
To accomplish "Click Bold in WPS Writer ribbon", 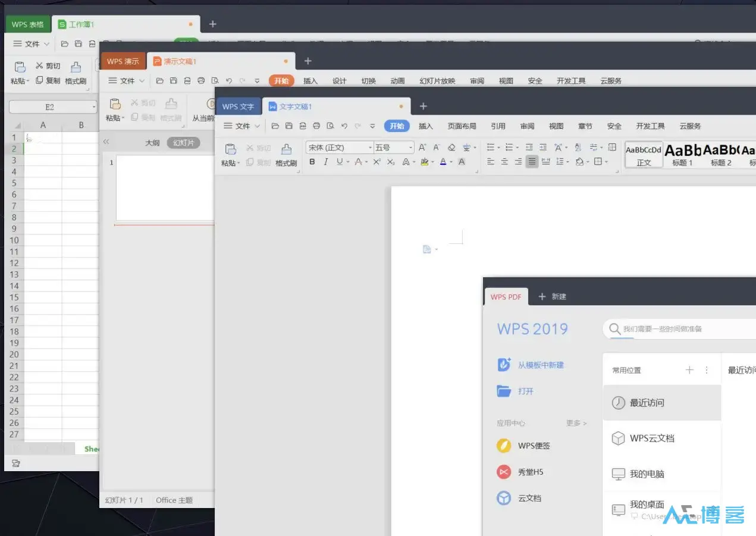I will [x=312, y=162].
